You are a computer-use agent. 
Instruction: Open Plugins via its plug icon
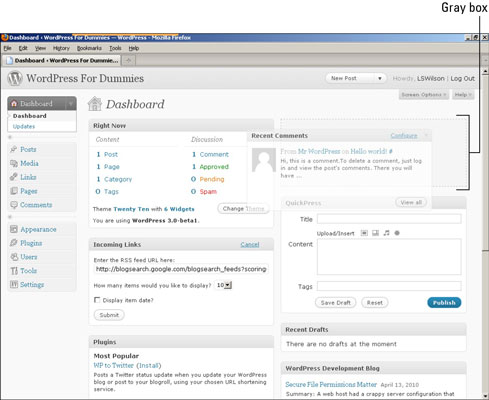click(14, 243)
